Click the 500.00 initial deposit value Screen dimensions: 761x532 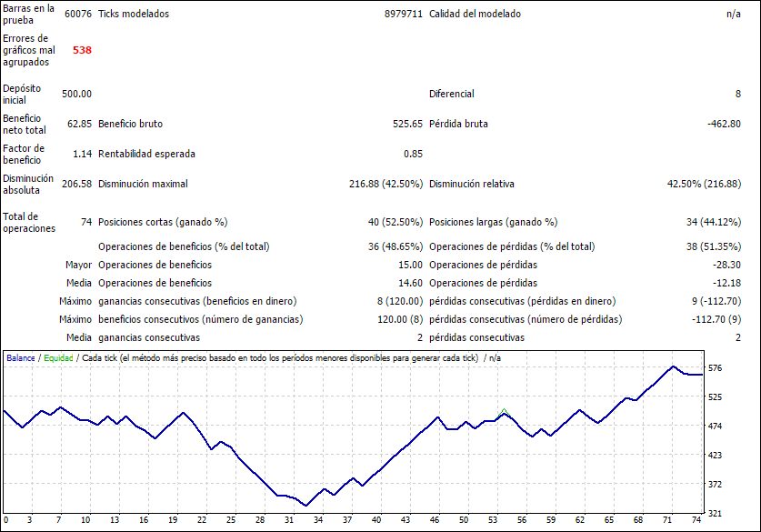coord(76,94)
